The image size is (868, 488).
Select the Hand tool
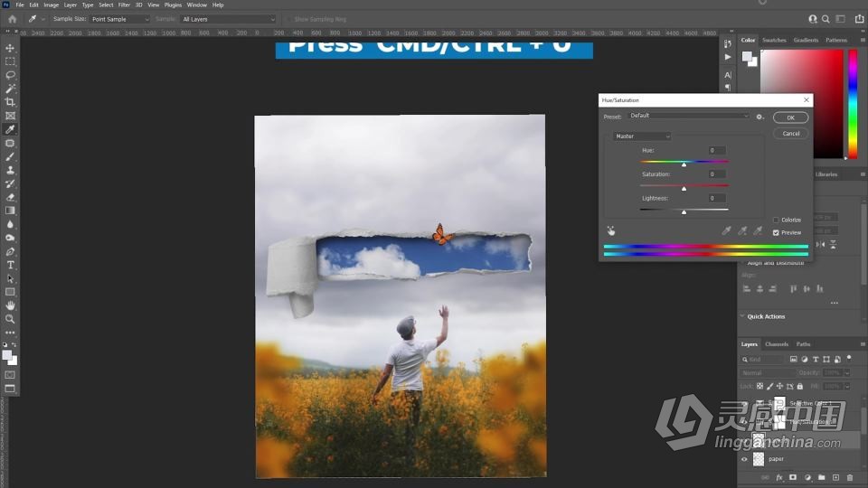10,305
